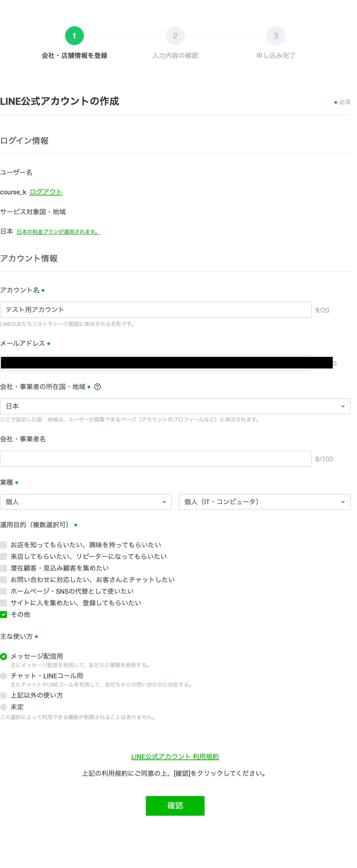Click the step 3 circle indicator
357x868 pixels.
click(x=276, y=36)
